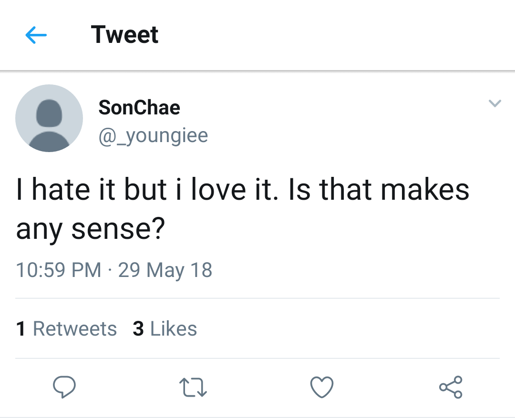The image size is (515, 420).
Task: Go back using the blue arrow
Action: pos(36,35)
